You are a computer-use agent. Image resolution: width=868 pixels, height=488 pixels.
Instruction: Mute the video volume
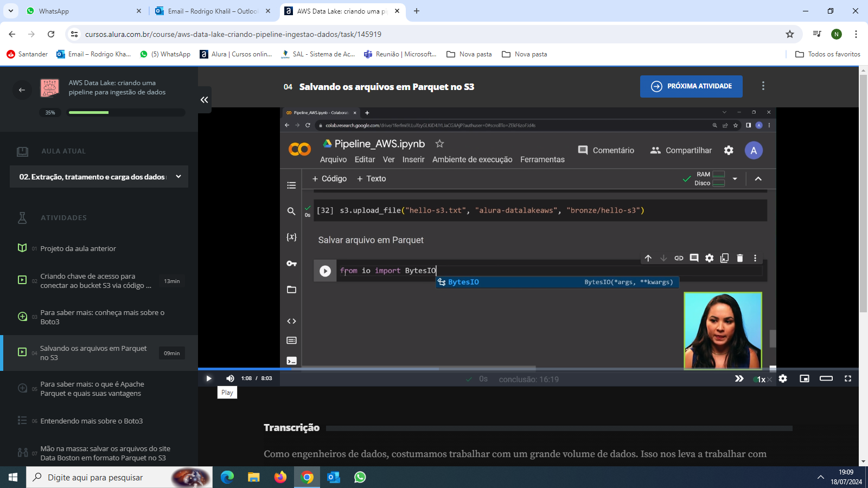click(230, 378)
